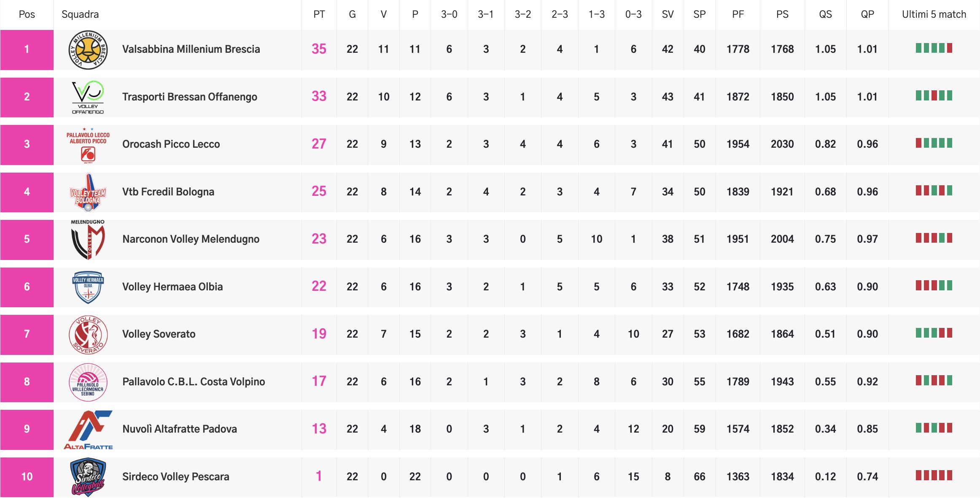Click position 7 pink rank cell

(27, 334)
